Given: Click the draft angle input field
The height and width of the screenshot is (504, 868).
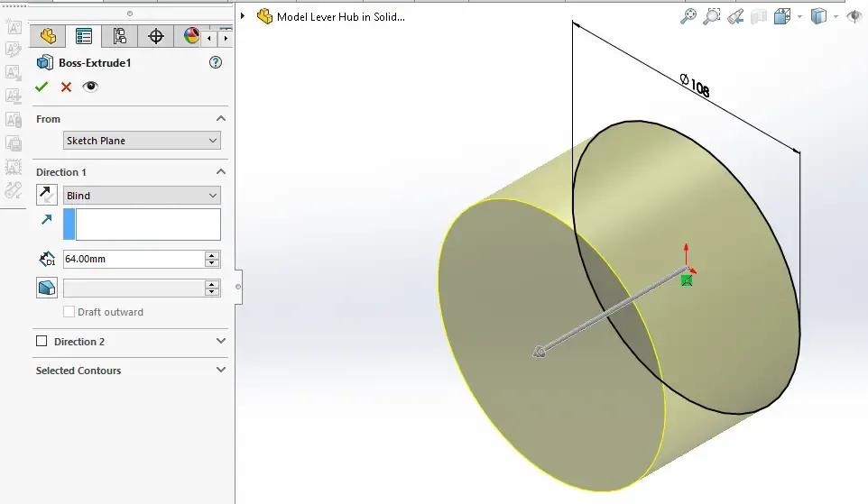Looking at the screenshot, I should coord(134,288).
